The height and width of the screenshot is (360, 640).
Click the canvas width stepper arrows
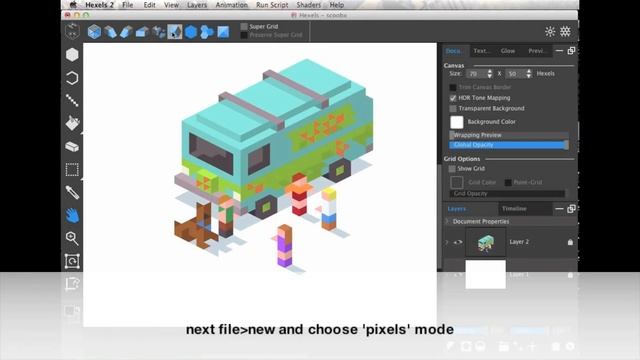489,74
